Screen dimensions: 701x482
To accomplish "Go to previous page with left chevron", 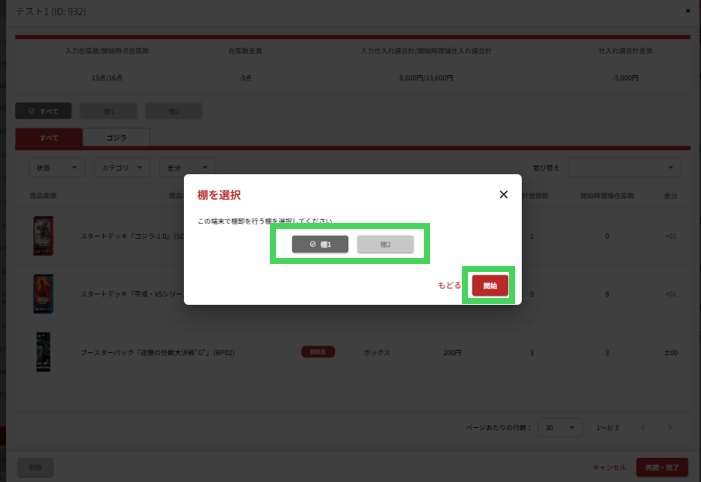I will (x=642, y=427).
